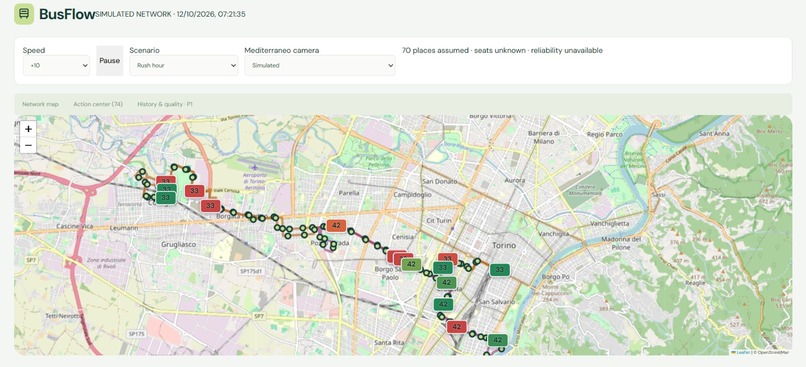Select easternmost green bus 33 marker
806x367 pixels.
(x=500, y=270)
